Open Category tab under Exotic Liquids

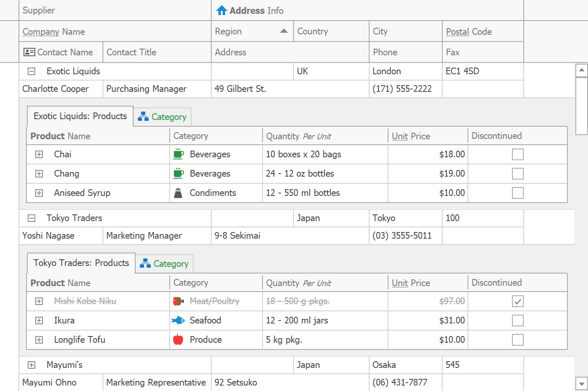[163, 117]
